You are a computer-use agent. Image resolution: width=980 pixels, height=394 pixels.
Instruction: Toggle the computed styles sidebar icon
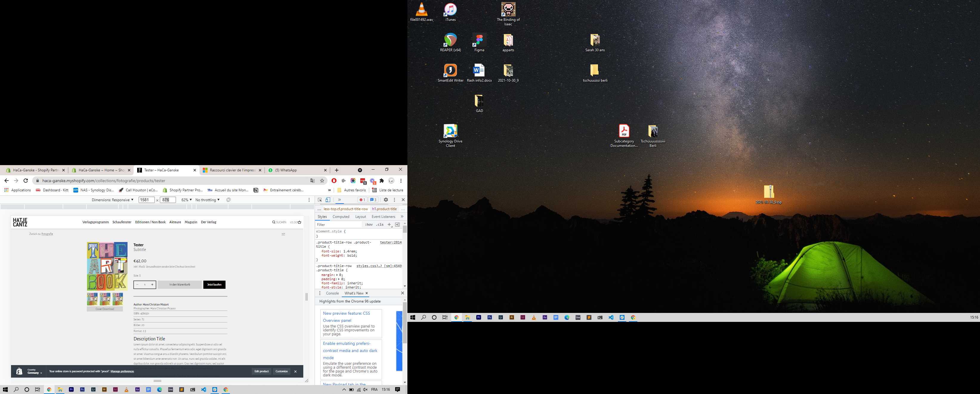[397, 224]
